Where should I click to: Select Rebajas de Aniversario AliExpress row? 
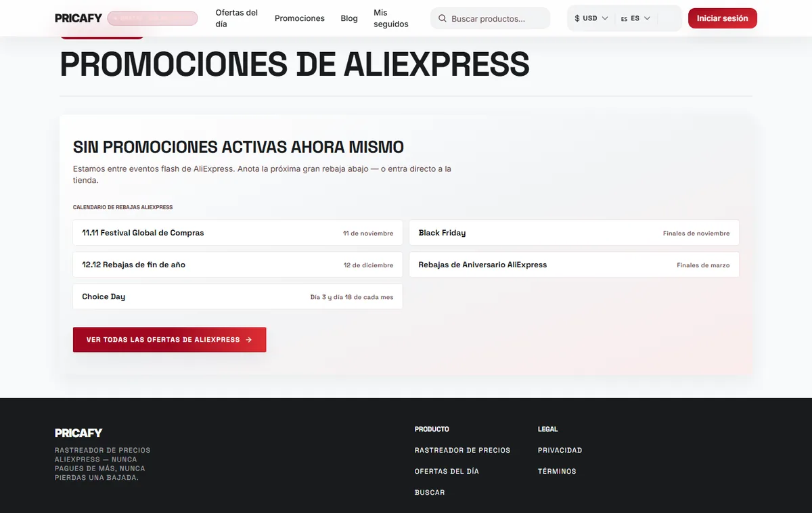pyautogui.click(x=574, y=265)
